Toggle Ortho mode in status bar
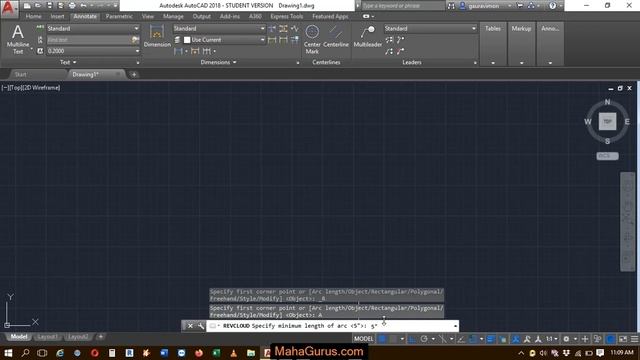 click(x=412, y=339)
